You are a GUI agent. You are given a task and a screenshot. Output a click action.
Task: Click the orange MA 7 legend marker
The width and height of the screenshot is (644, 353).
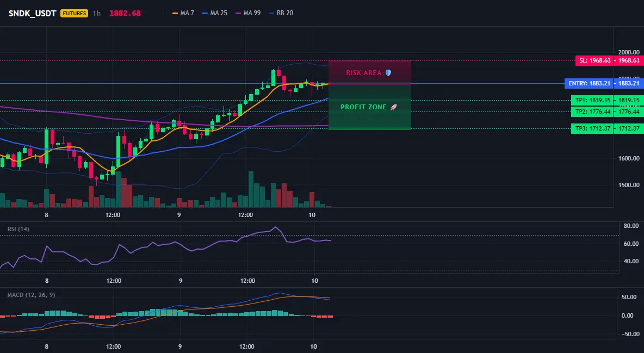point(175,13)
